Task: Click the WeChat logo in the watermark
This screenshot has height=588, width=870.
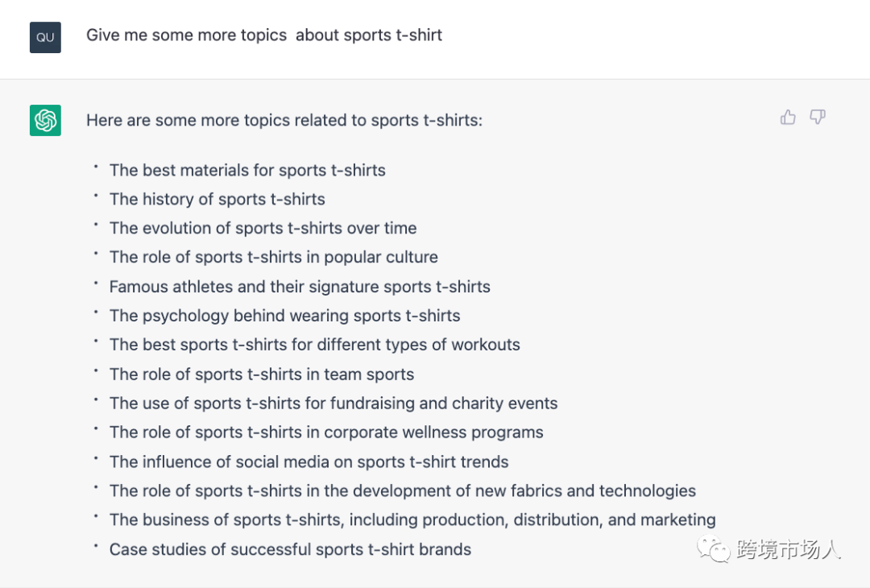Action: point(712,550)
